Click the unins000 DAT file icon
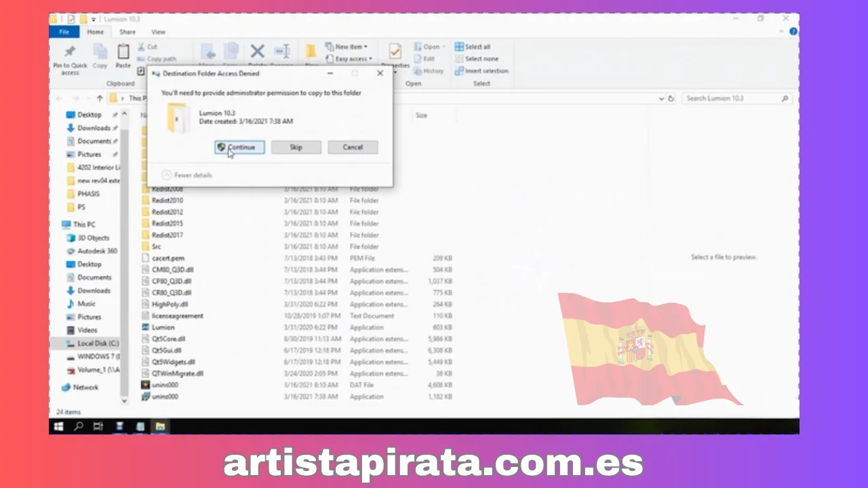 pos(145,385)
